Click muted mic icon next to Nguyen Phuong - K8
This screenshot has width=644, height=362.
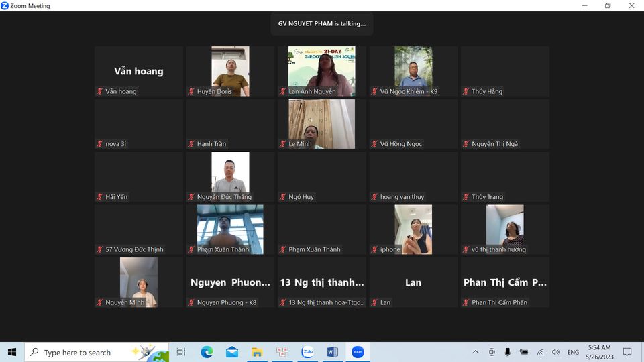191,302
